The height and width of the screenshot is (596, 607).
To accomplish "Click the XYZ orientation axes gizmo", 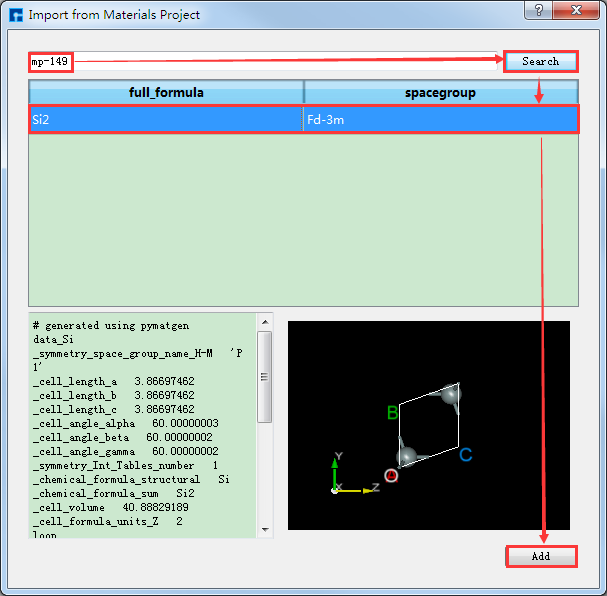I will point(345,478).
